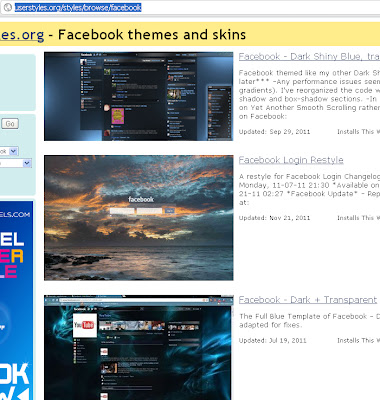Click the globe icon in the address bar
The width and height of the screenshot is (380, 400).
7,7
